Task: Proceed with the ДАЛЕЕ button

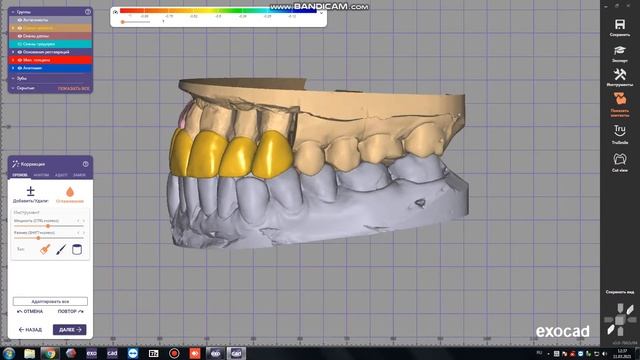Action: 69,330
